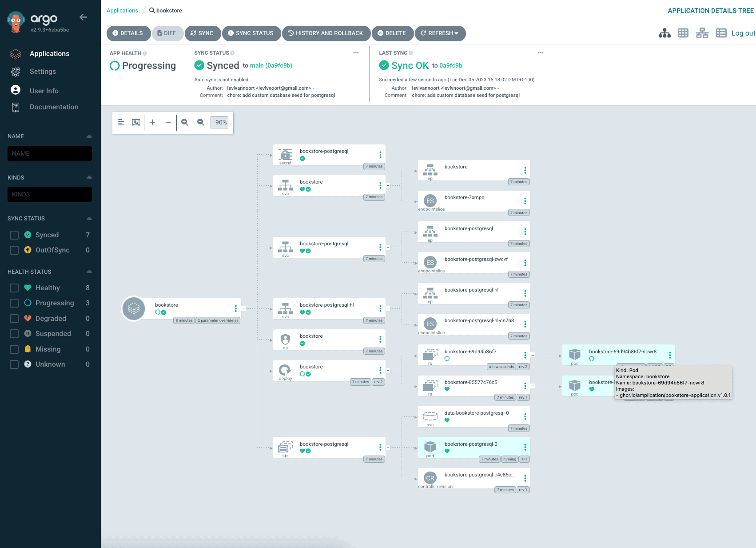Click the KINDS filter input field
This screenshot has width=756, height=548.
tap(50, 194)
